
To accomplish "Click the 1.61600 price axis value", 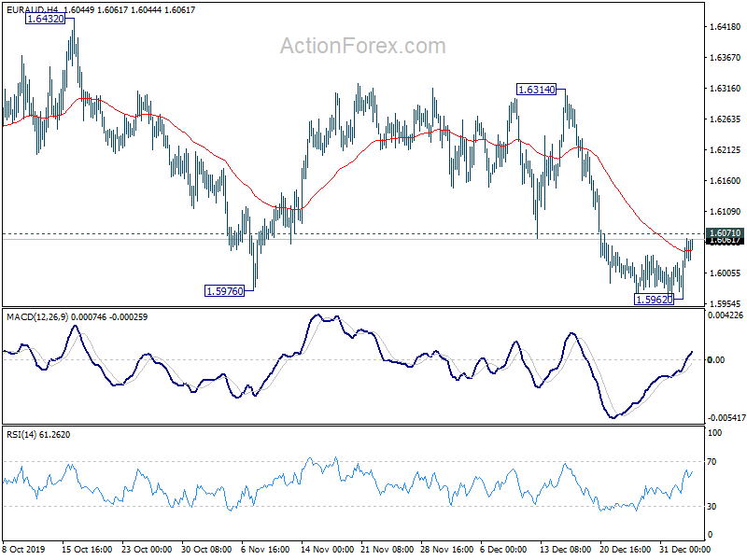I will [x=726, y=180].
